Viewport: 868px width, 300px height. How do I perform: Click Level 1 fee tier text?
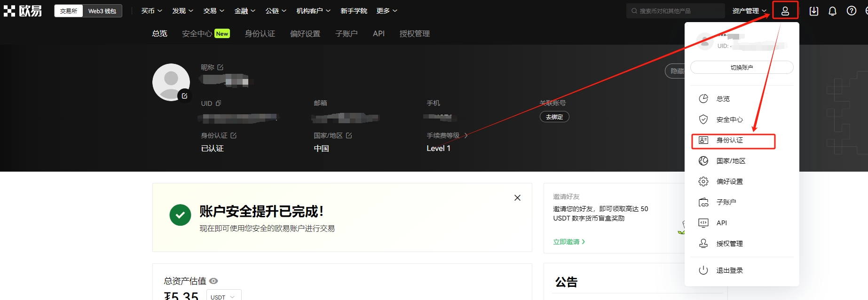click(x=438, y=148)
